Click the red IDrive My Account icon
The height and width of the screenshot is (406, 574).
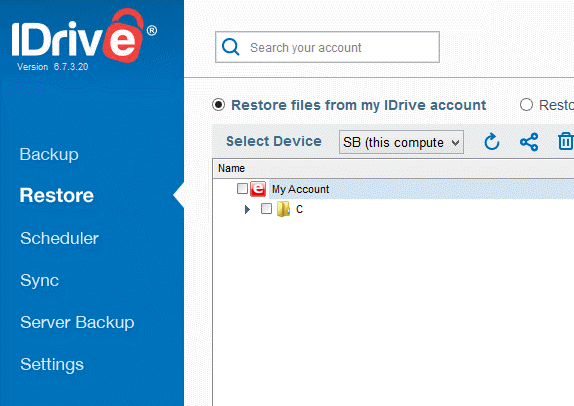coord(258,189)
